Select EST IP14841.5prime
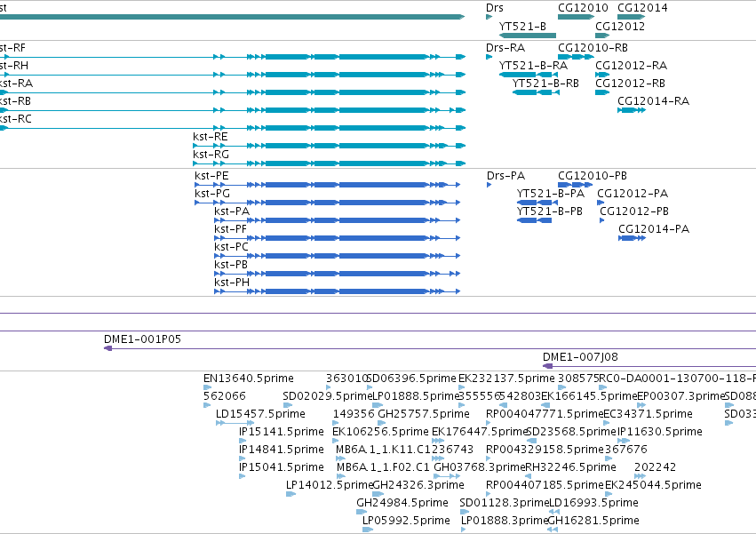The width and height of the screenshot is (756, 534). tap(242, 458)
